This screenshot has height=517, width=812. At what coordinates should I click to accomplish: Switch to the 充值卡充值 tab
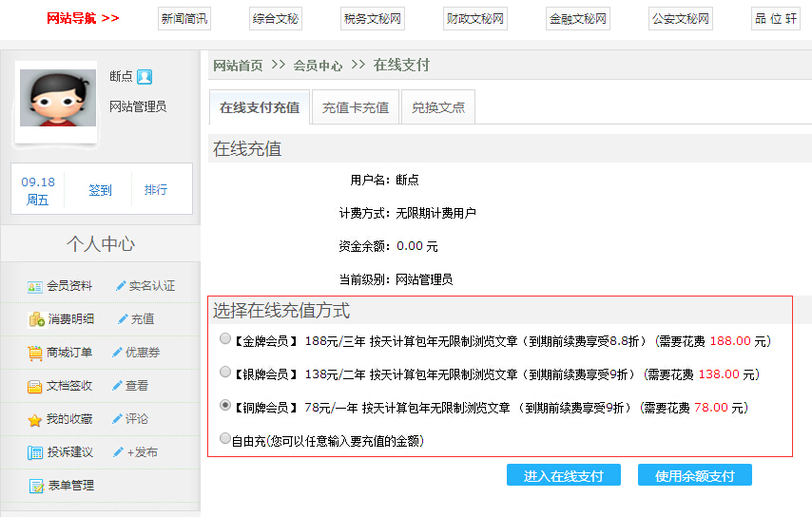click(x=356, y=107)
